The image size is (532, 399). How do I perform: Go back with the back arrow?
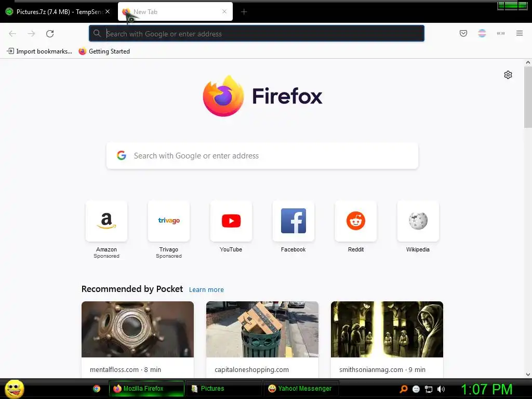tap(12, 34)
